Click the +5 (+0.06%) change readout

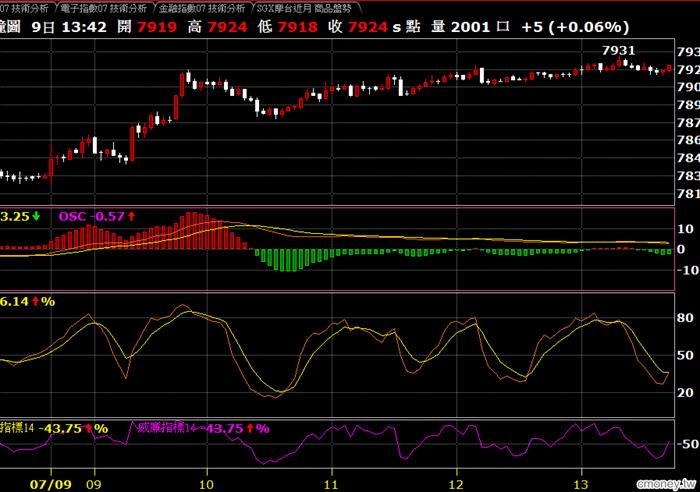(575, 27)
